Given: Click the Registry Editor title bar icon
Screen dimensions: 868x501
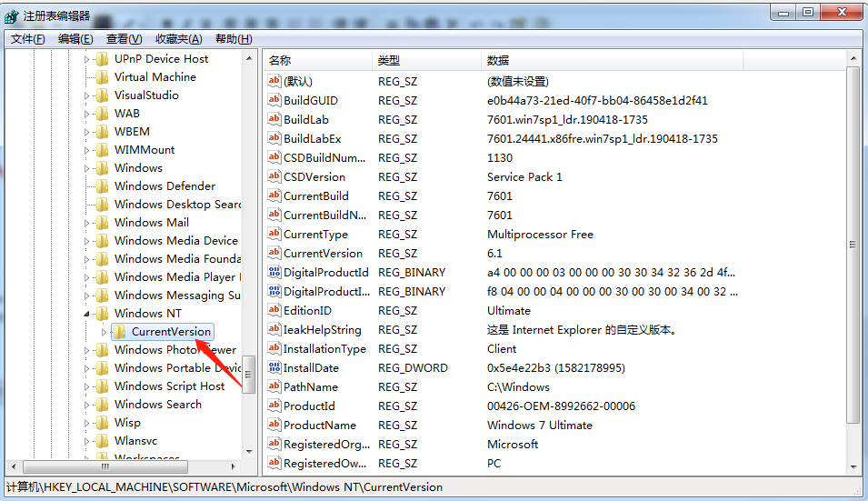Looking at the screenshot, I should click(x=12, y=14).
